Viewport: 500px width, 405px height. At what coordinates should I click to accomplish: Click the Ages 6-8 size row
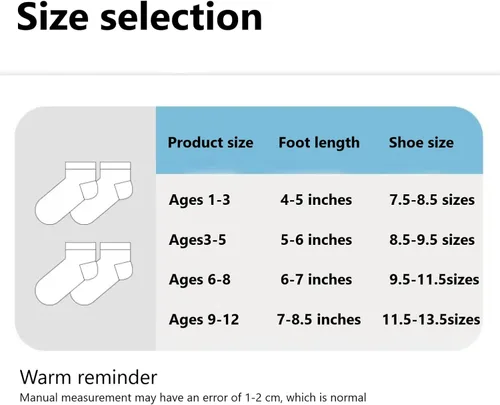point(319,280)
